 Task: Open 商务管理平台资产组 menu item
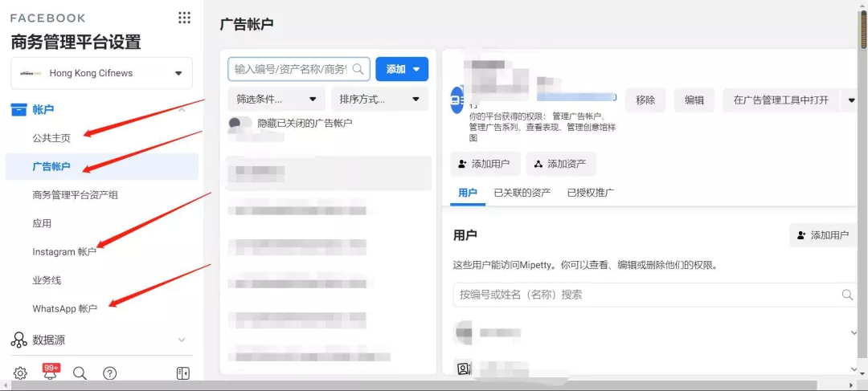76,194
